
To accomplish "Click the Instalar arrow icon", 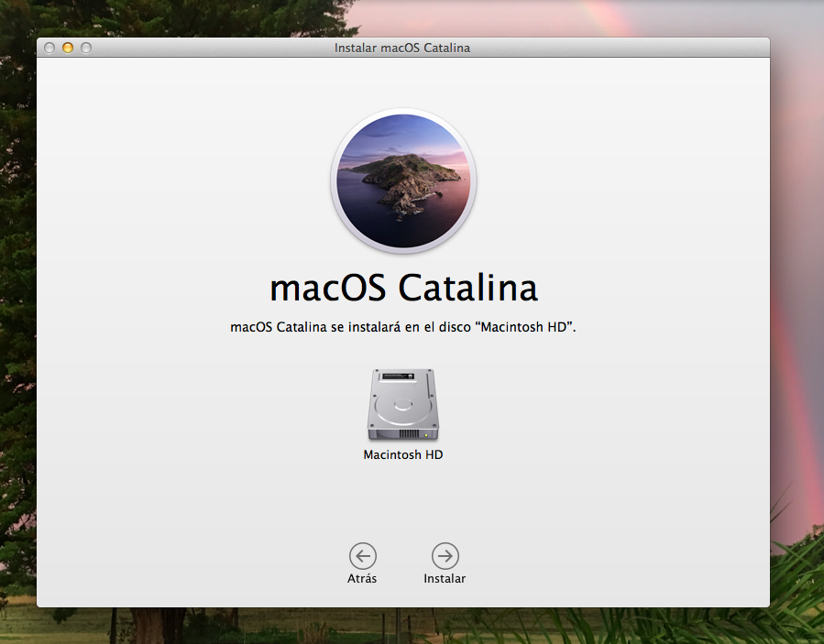I will point(445,556).
